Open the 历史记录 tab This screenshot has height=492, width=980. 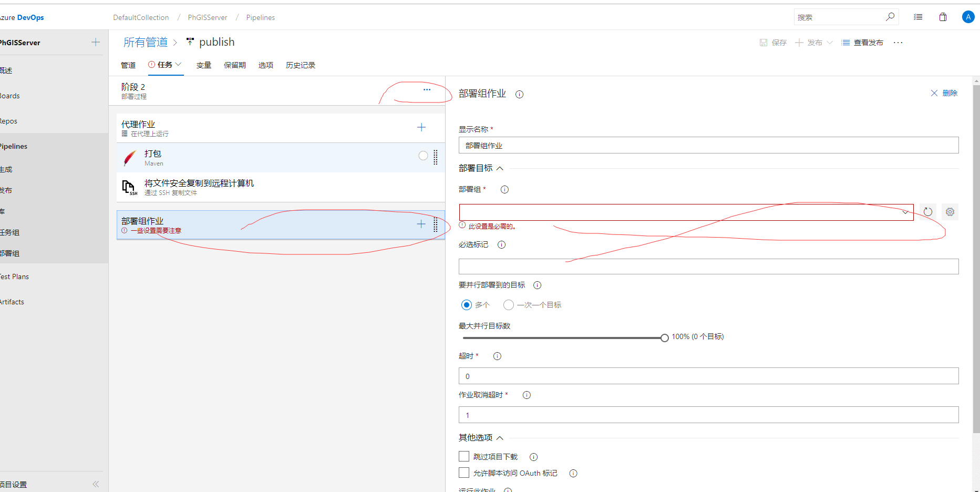(300, 65)
